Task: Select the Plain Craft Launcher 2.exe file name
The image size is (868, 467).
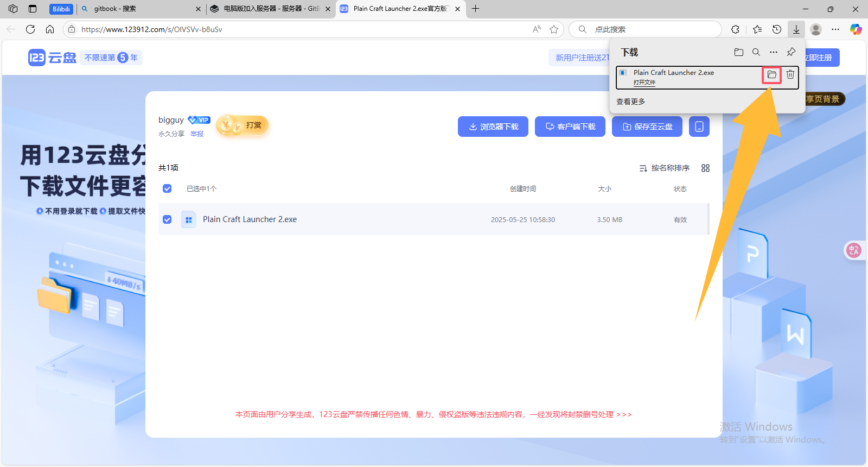Action: click(250, 219)
